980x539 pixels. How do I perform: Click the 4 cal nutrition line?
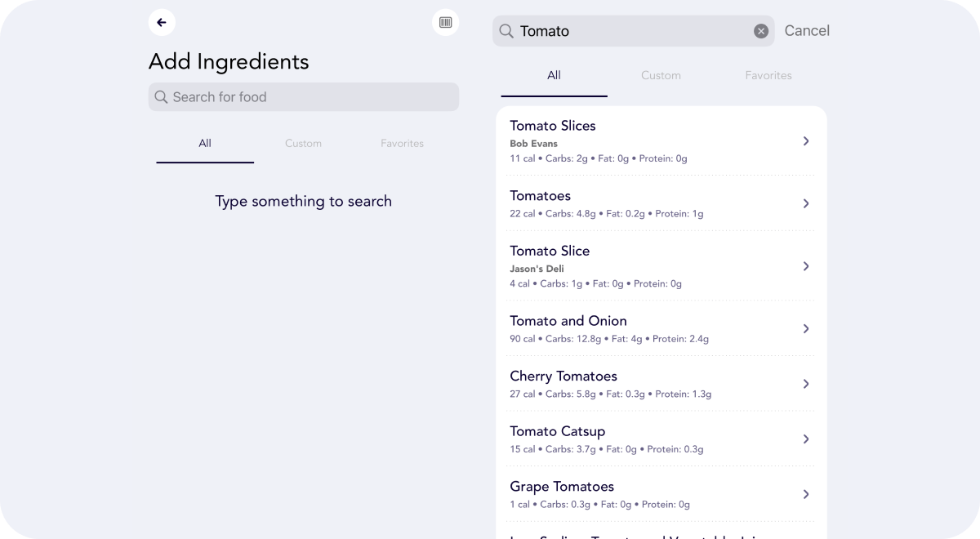click(596, 284)
